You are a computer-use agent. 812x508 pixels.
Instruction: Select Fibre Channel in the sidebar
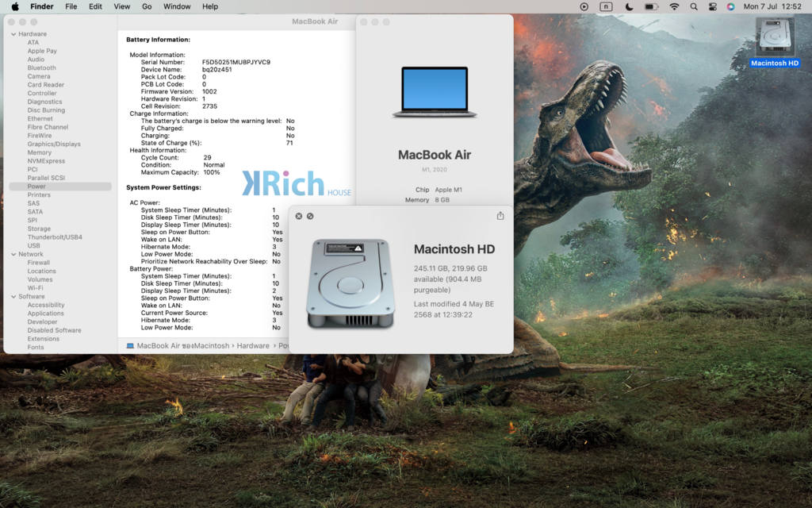coord(48,127)
